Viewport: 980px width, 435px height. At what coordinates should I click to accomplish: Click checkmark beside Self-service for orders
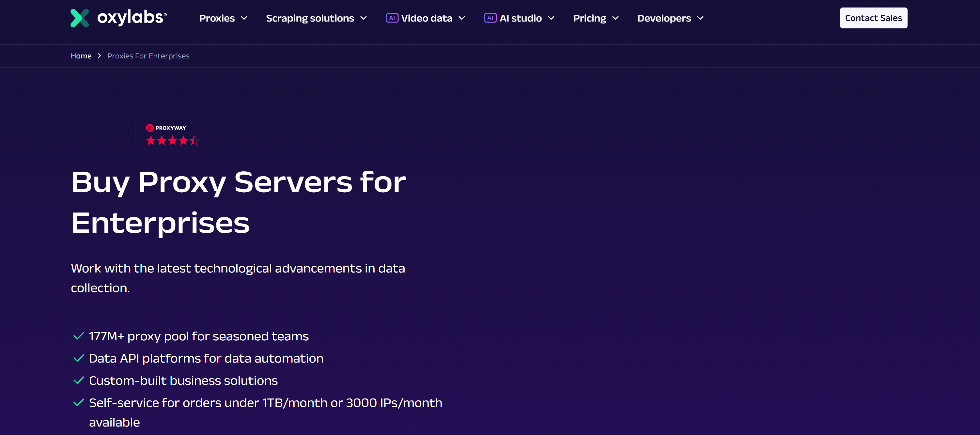78,403
